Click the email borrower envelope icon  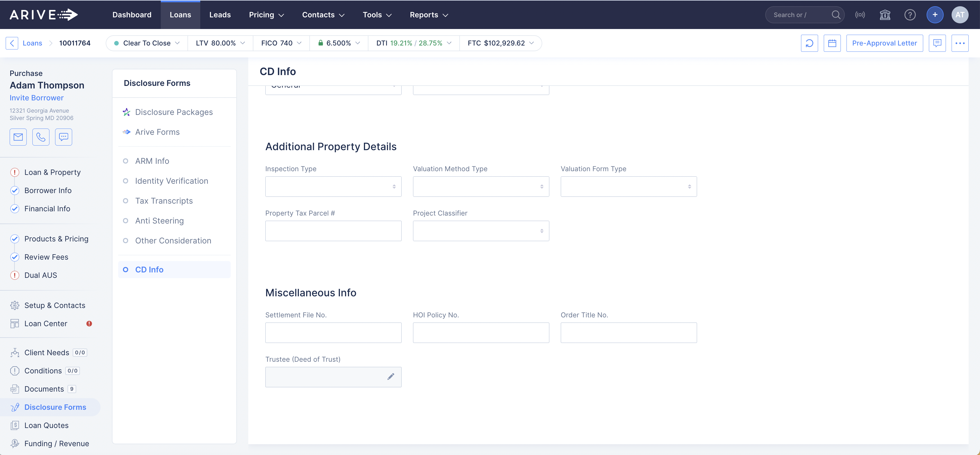(x=18, y=137)
